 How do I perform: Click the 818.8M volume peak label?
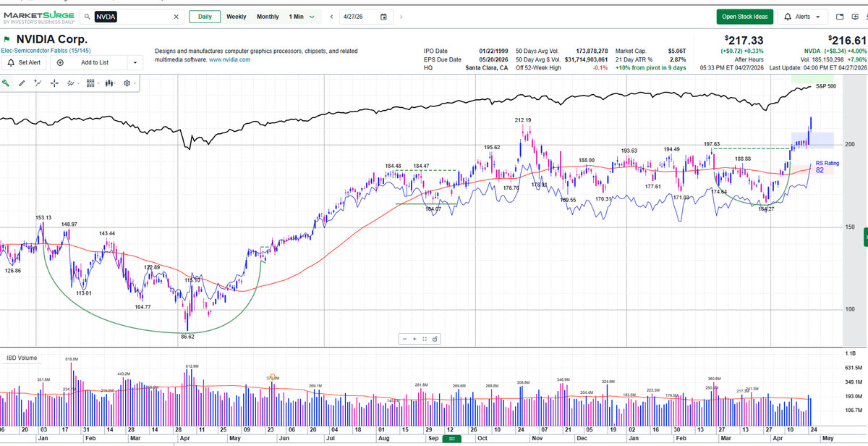pos(72,359)
